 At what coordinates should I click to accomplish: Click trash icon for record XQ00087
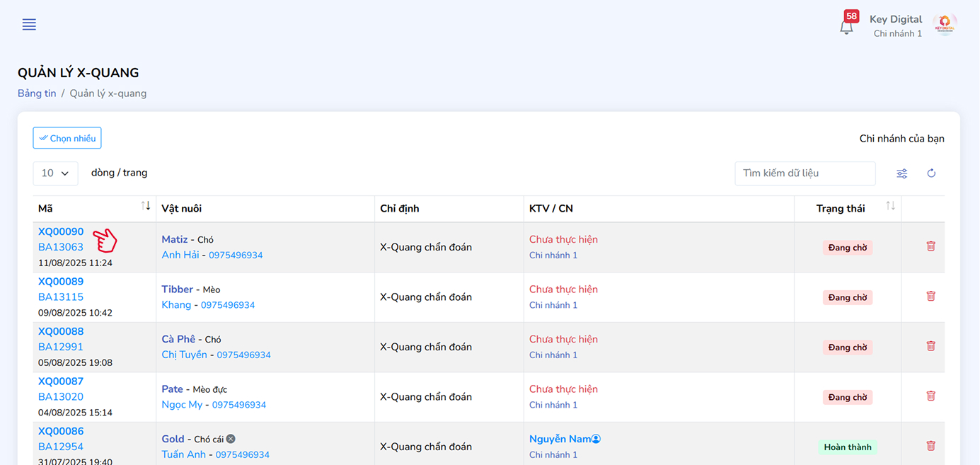click(x=930, y=396)
